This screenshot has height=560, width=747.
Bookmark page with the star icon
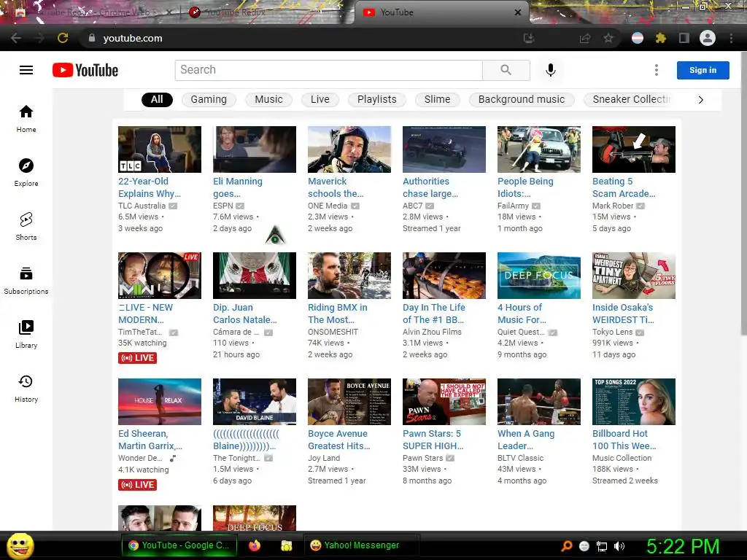[x=608, y=38]
